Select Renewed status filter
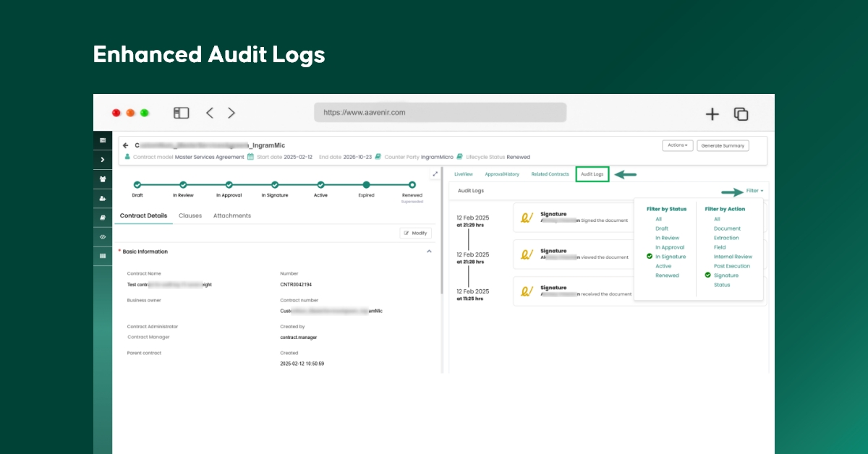The width and height of the screenshot is (868, 454). pyautogui.click(x=667, y=275)
